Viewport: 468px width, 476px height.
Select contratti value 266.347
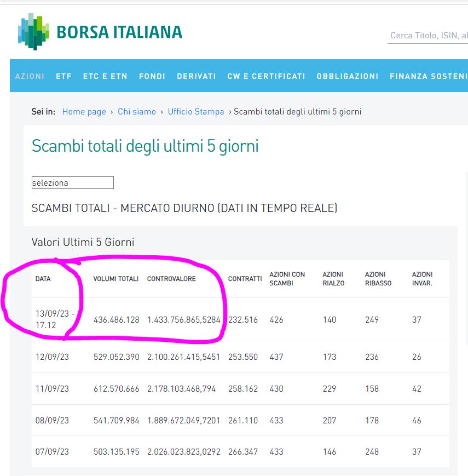coord(243,452)
